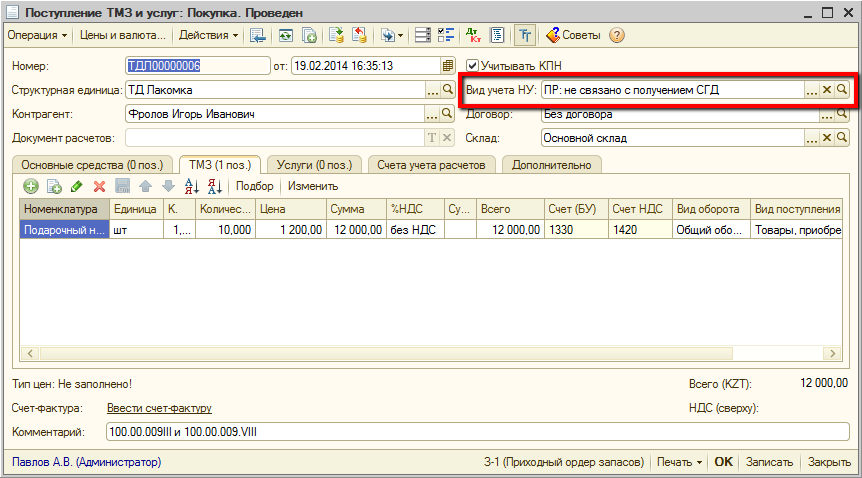This screenshot has height=478, width=862.
Task: Click the red delete row icon
Action: click(99, 186)
